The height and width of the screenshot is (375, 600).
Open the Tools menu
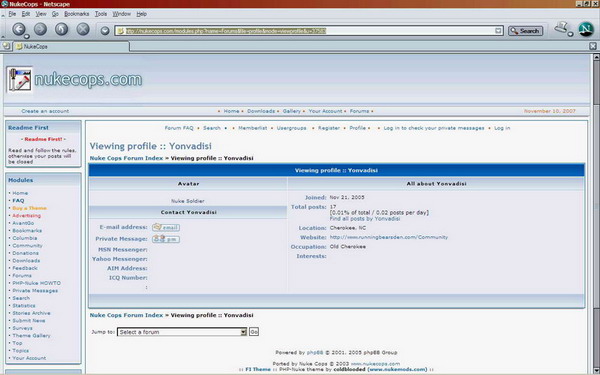pyautogui.click(x=101, y=14)
